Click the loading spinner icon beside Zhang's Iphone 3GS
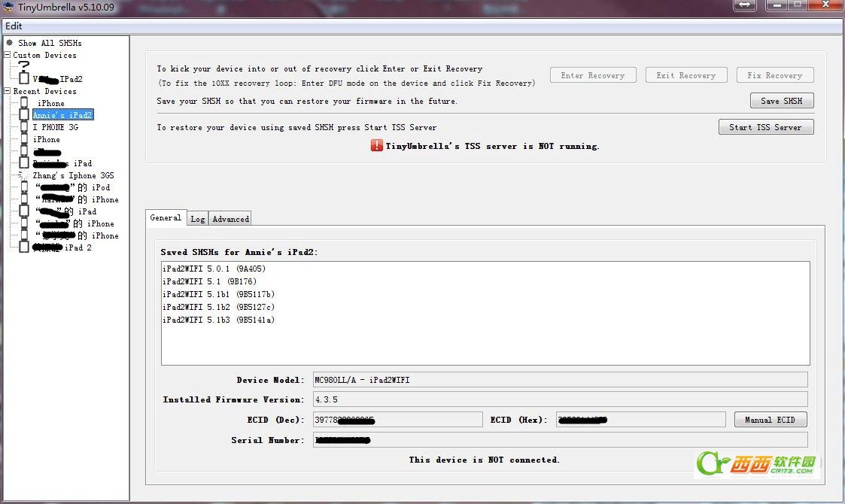This screenshot has height=504, width=845. point(24,175)
